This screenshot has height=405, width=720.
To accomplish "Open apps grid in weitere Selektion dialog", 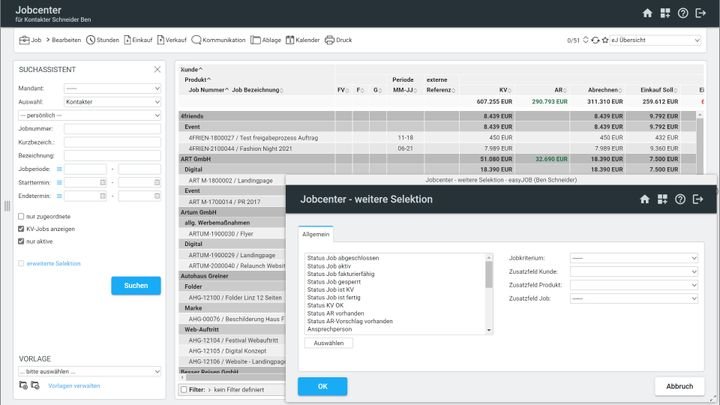I will (662, 199).
